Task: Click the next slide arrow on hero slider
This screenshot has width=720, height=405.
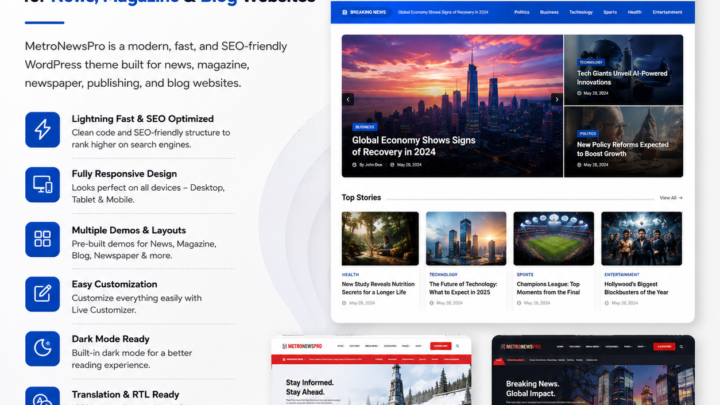Action: (x=557, y=99)
